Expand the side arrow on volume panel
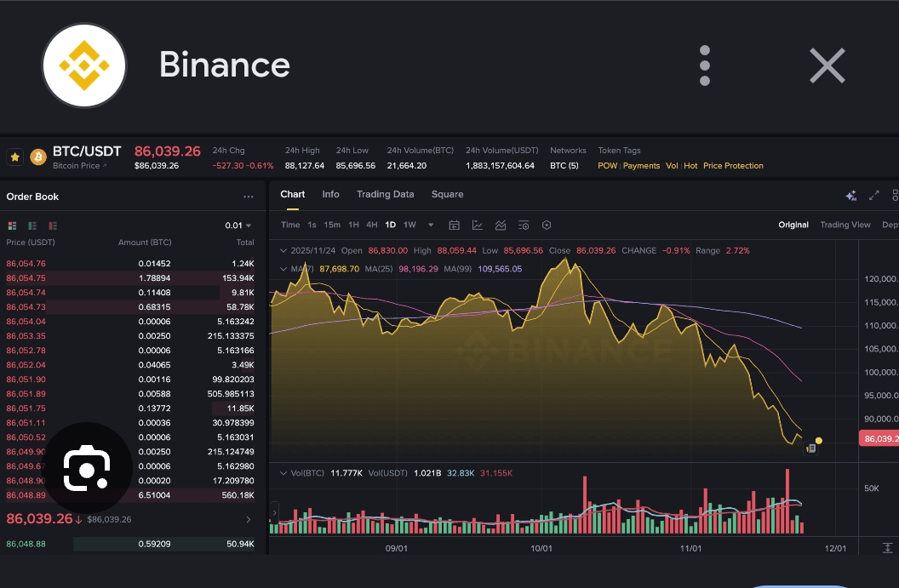 (275, 512)
